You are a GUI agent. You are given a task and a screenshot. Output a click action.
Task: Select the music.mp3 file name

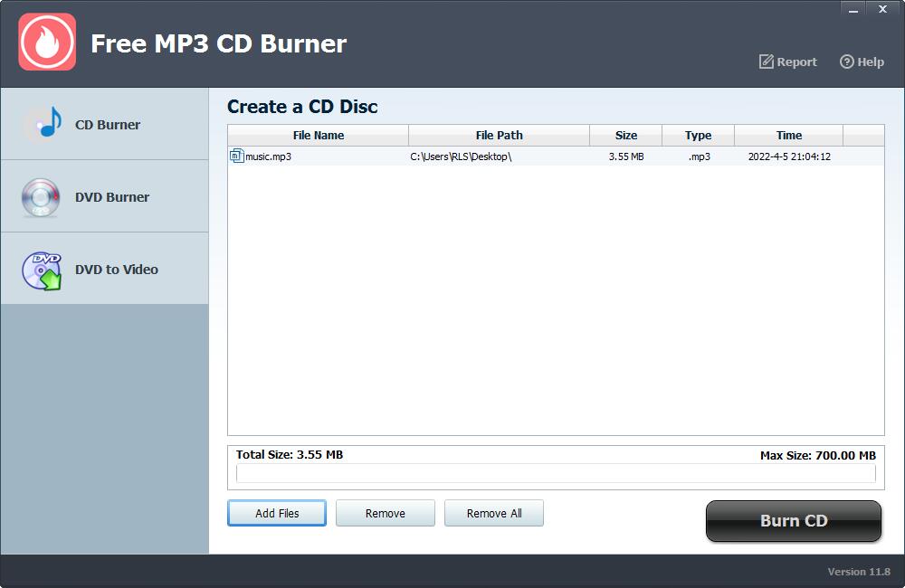pyautogui.click(x=269, y=156)
